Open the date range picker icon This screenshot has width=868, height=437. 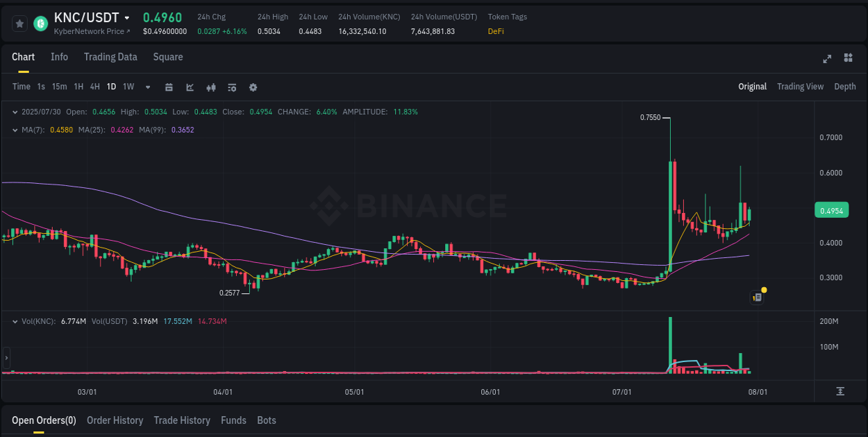169,87
